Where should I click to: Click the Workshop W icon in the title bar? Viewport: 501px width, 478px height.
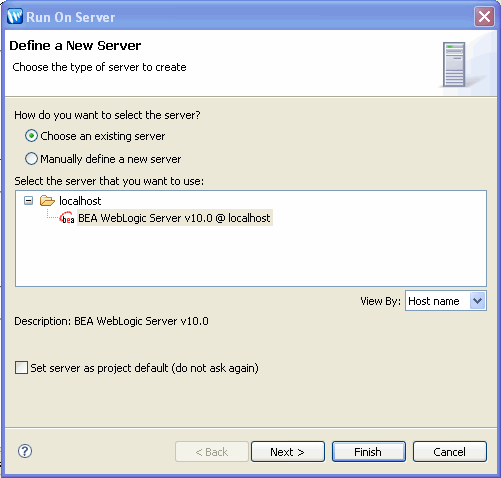[x=15, y=17]
